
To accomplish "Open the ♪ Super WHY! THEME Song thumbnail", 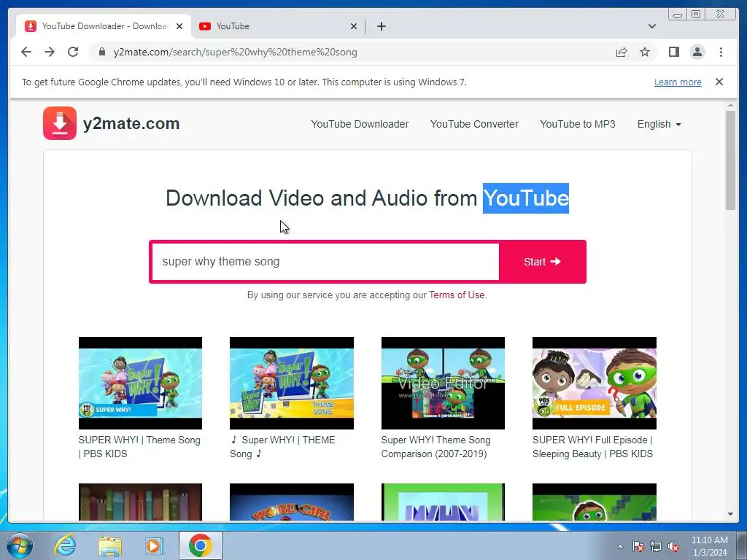I will 292,383.
